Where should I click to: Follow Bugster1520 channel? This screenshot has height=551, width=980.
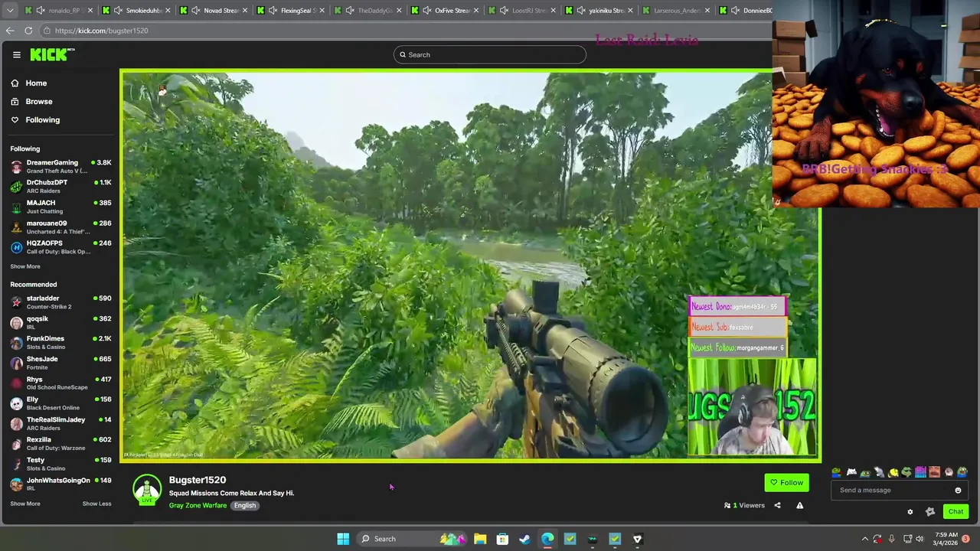(x=786, y=482)
